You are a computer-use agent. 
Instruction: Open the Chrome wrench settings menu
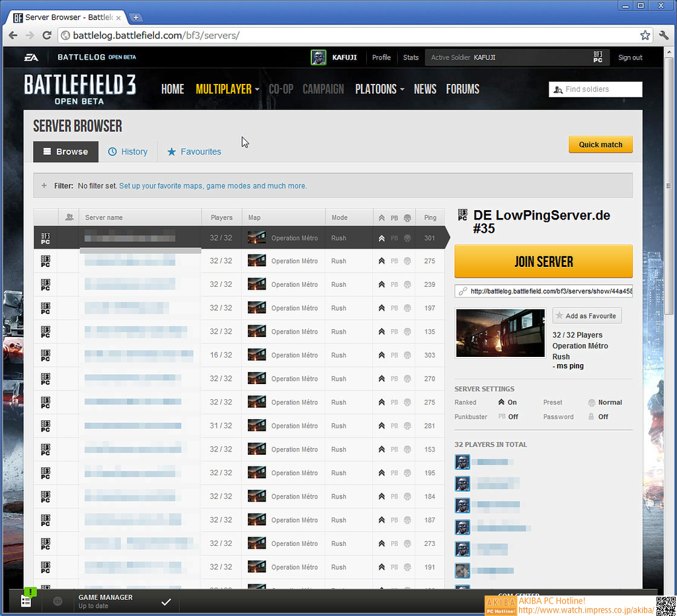(664, 35)
